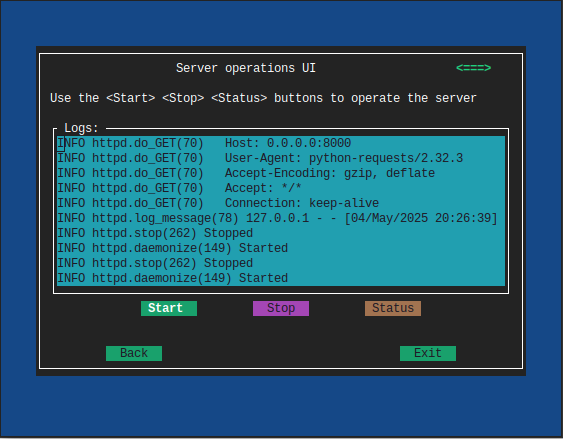Image resolution: width=563 pixels, height=439 pixels.
Task: Select the first httpd.stop(262) Stopped line
Action: tap(281, 233)
